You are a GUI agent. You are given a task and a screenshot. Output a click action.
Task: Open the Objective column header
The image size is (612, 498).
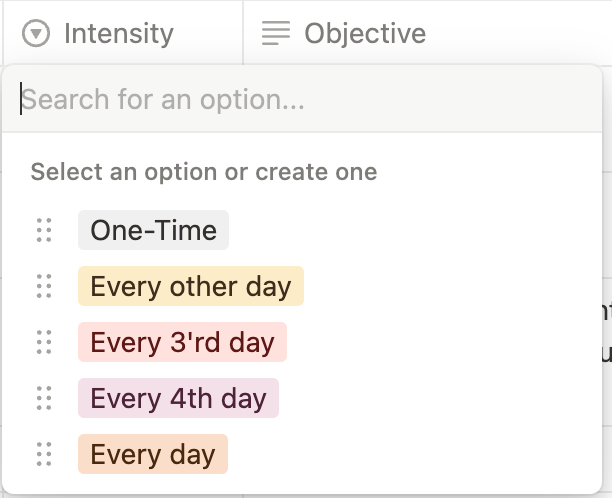[428, 33]
